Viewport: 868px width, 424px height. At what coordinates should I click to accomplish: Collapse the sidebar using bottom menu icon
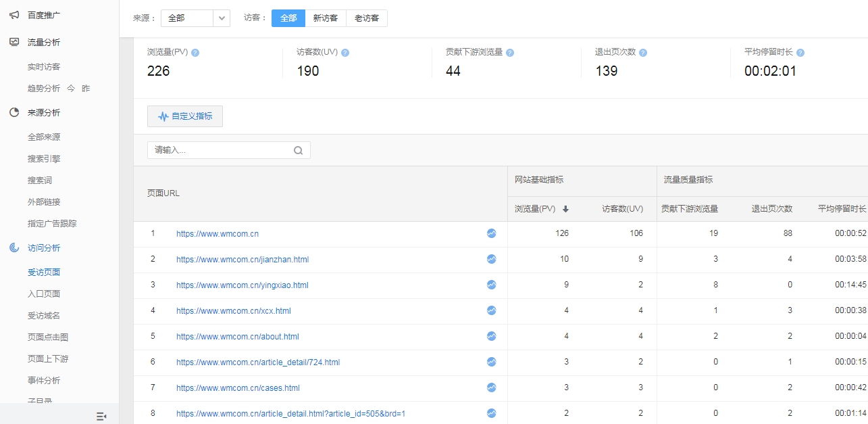pyautogui.click(x=101, y=416)
